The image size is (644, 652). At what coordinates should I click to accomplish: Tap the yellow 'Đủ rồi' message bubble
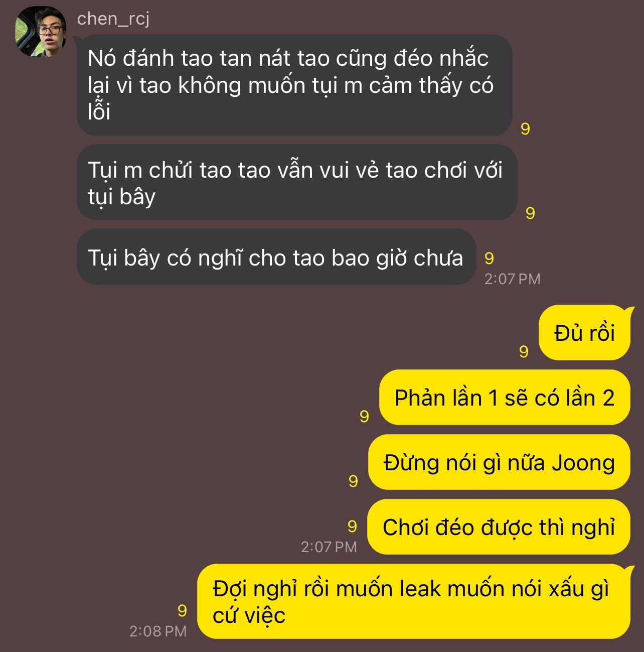click(x=584, y=332)
